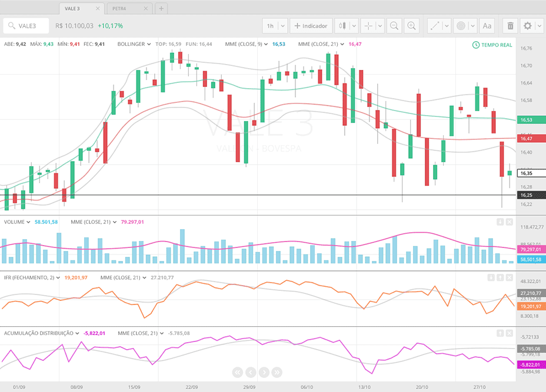Click the blue 58.501,58 volume axis label
Image resolution: width=546 pixels, height=392 pixels.
click(x=531, y=260)
